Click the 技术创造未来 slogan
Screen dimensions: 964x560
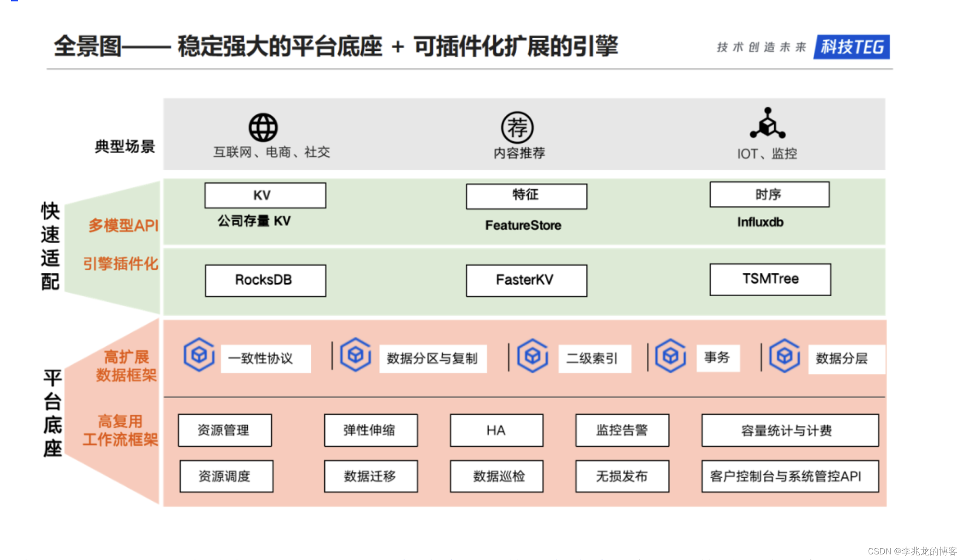click(761, 47)
